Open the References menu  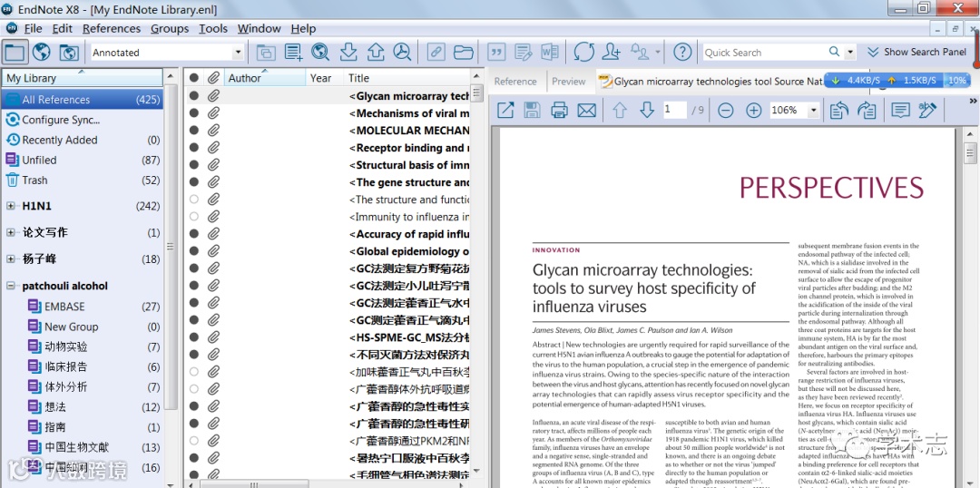[112, 29]
